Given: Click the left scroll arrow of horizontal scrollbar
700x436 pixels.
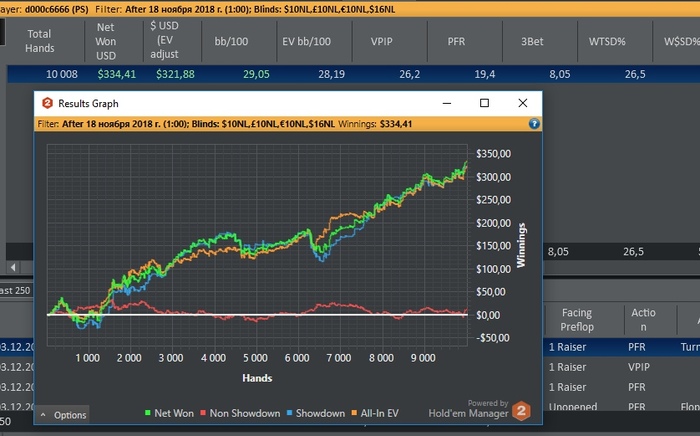Looking at the screenshot, I should (x=13, y=267).
